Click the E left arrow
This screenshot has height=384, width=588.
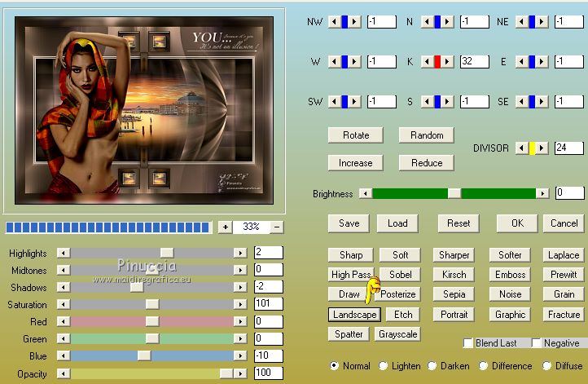click(521, 61)
